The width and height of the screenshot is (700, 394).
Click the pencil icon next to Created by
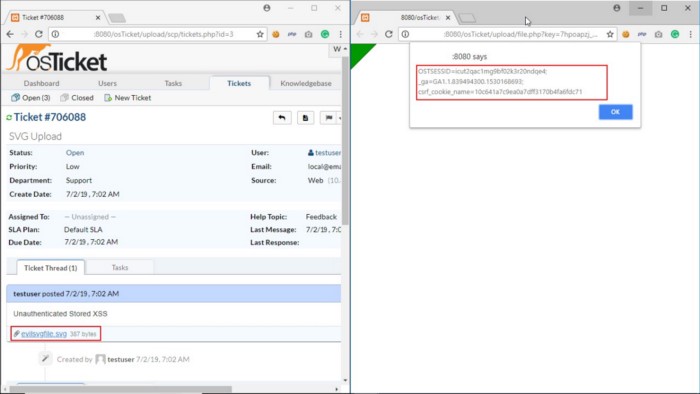pos(45,358)
